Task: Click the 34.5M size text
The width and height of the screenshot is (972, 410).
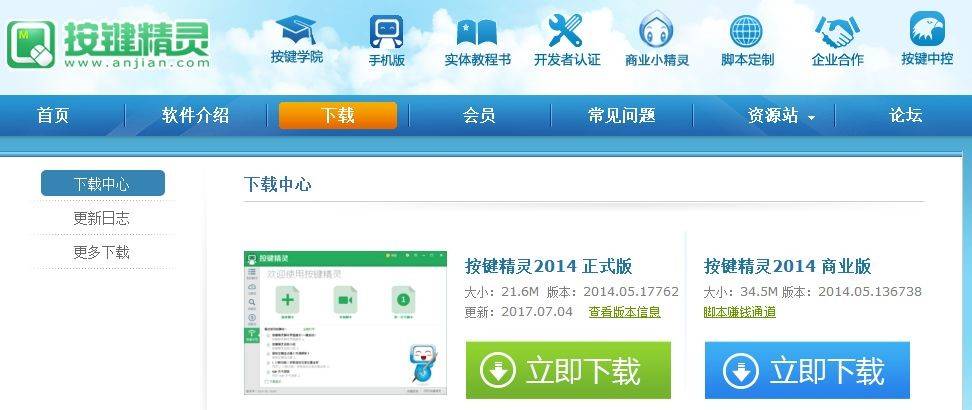Action: click(758, 292)
